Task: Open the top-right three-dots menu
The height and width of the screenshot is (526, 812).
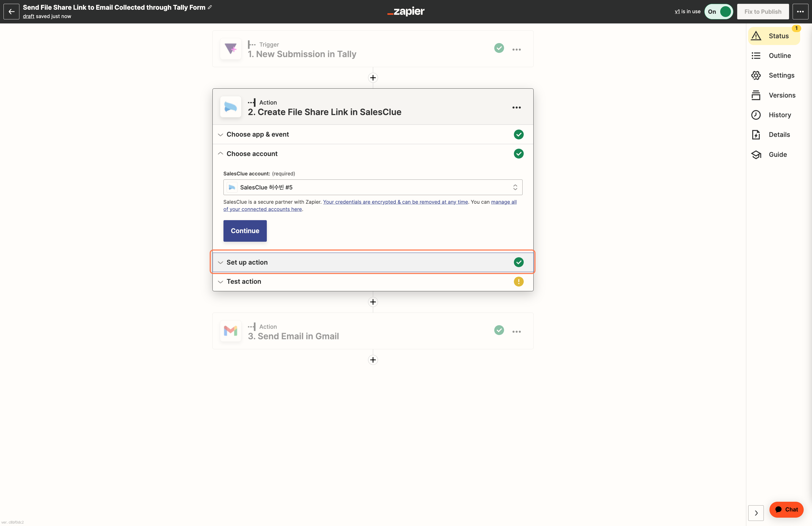Action: [x=800, y=12]
